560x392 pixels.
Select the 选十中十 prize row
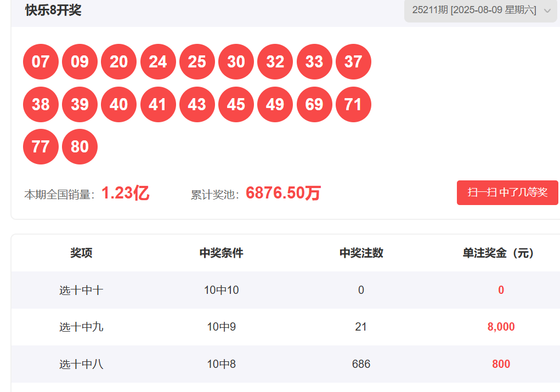[x=286, y=290]
